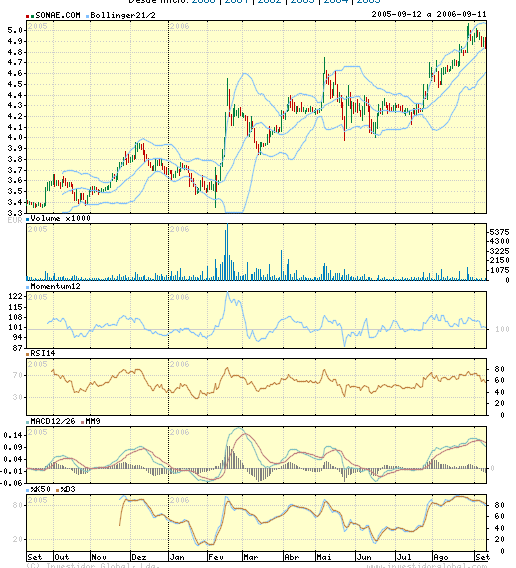Screen dimensions: 516x568
Task: Click the Mar month label
Action: [251, 557]
